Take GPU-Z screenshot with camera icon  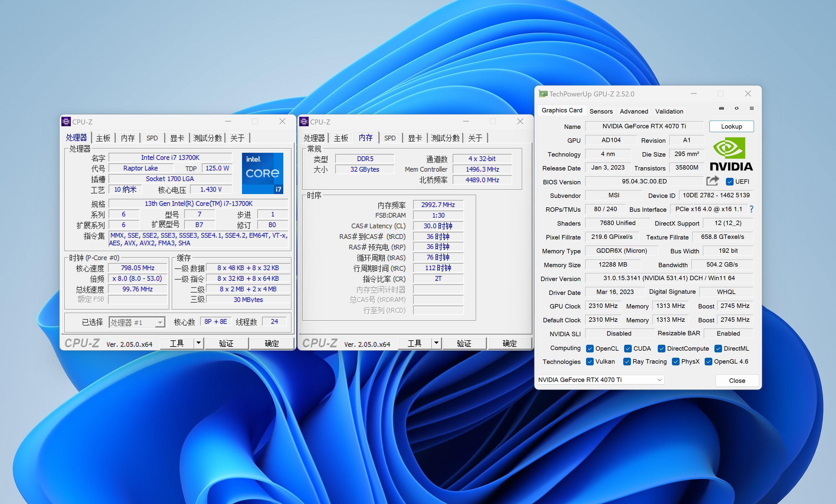721,109
